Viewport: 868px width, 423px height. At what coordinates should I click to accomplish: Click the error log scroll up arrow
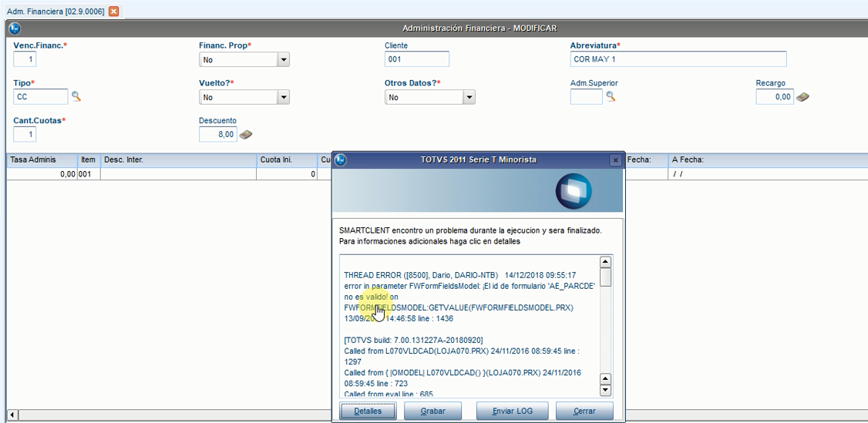tap(606, 262)
